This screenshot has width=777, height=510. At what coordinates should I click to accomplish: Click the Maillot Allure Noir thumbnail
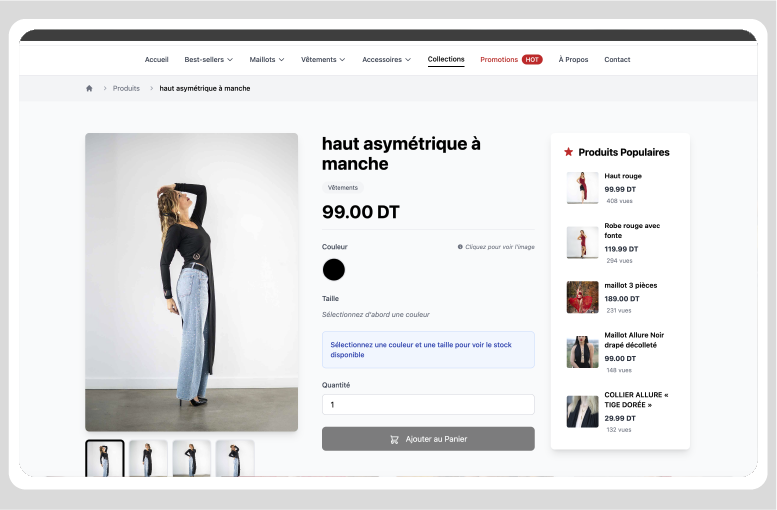coord(582,352)
